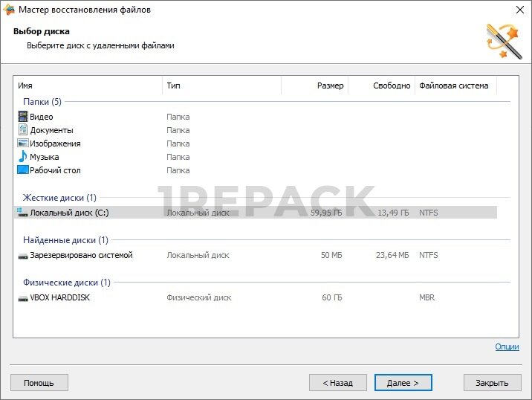This screenshot has width=532, height=400.
Task: Open the Опции link
Action: pyautogui.click(x=507, y=347)
